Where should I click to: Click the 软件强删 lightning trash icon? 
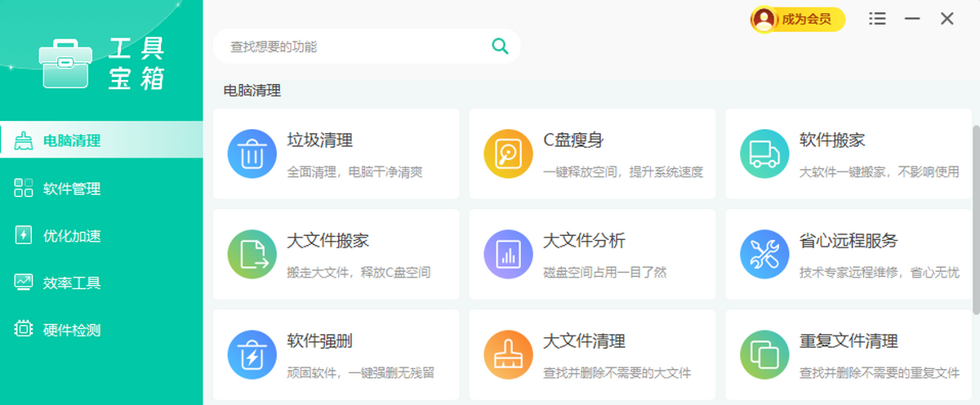point(252,354)
